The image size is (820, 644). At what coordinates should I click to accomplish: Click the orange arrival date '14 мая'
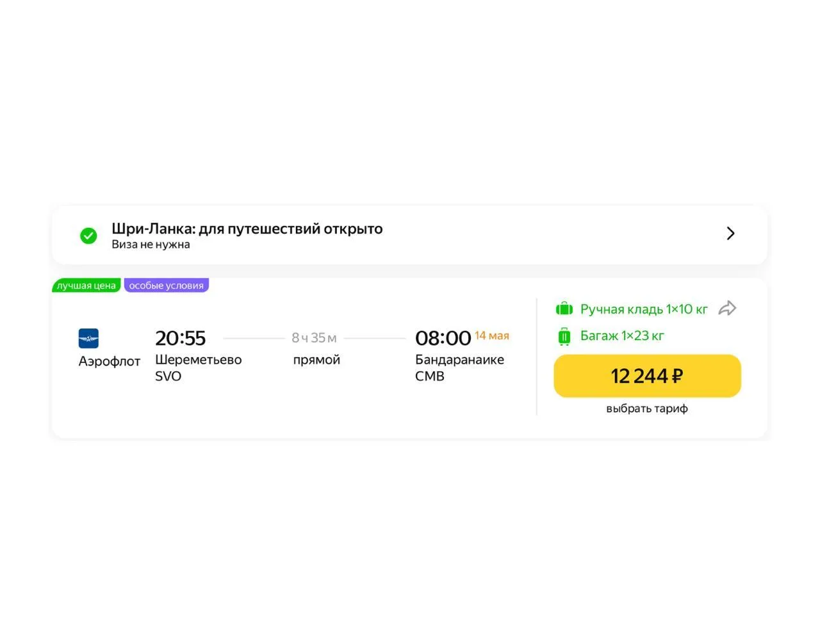[x=492, y=335]
